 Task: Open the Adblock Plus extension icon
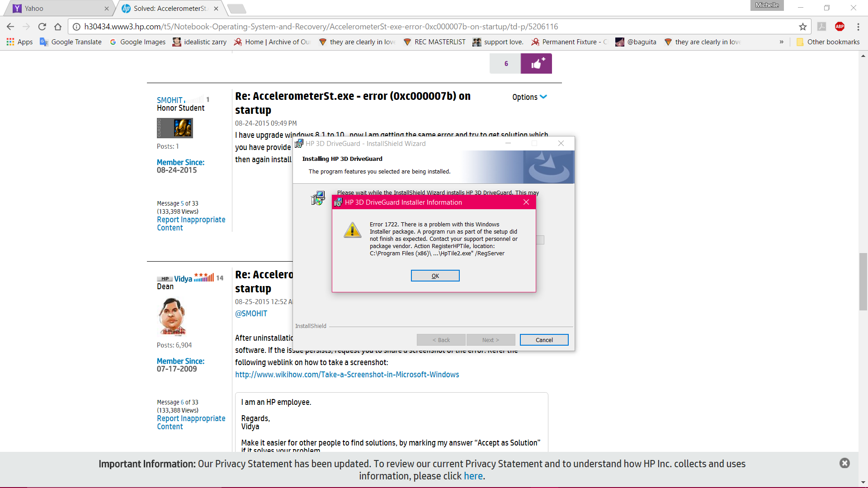tap(840, 27)
